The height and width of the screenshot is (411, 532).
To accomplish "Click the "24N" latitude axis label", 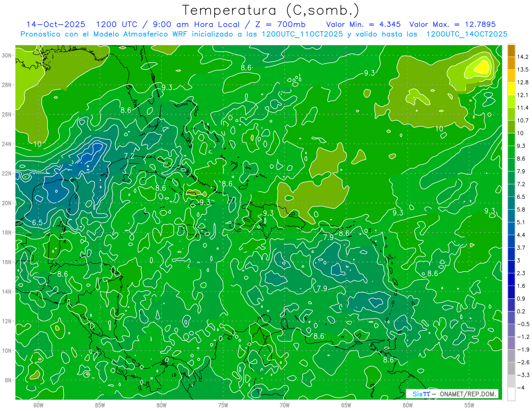I will (8, 144).
